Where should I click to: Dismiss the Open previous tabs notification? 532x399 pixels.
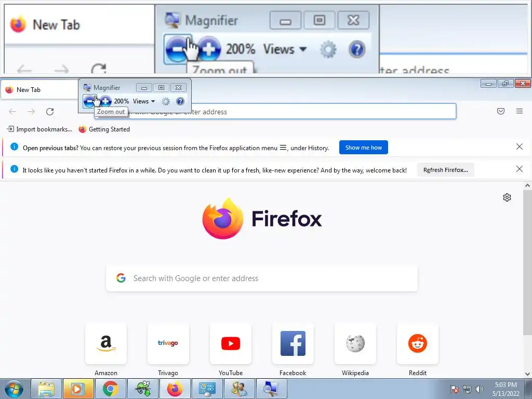click(519, 147)
